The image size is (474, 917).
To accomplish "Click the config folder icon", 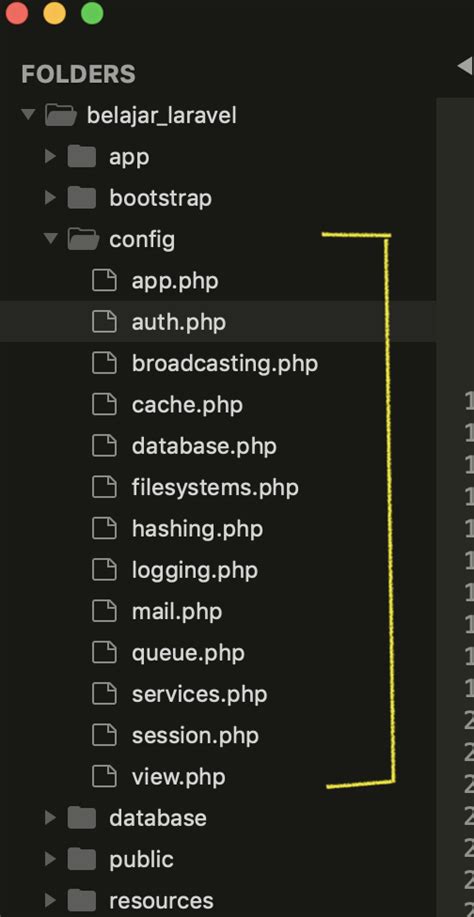I will tap(82, 239).
